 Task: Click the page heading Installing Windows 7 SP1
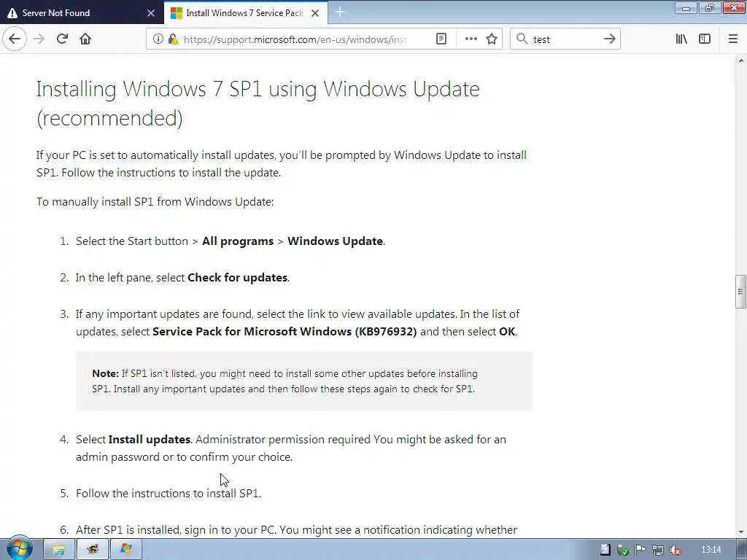[x=258, y=104]
